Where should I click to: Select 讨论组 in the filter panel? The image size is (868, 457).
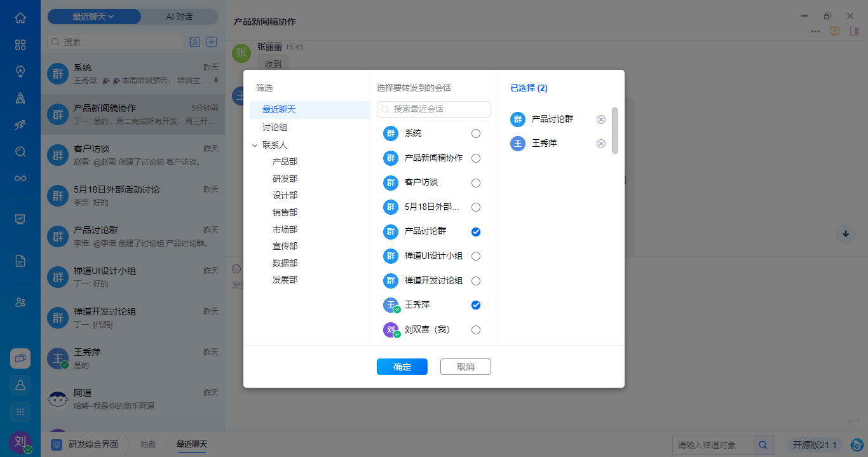(x=275, y=128)
